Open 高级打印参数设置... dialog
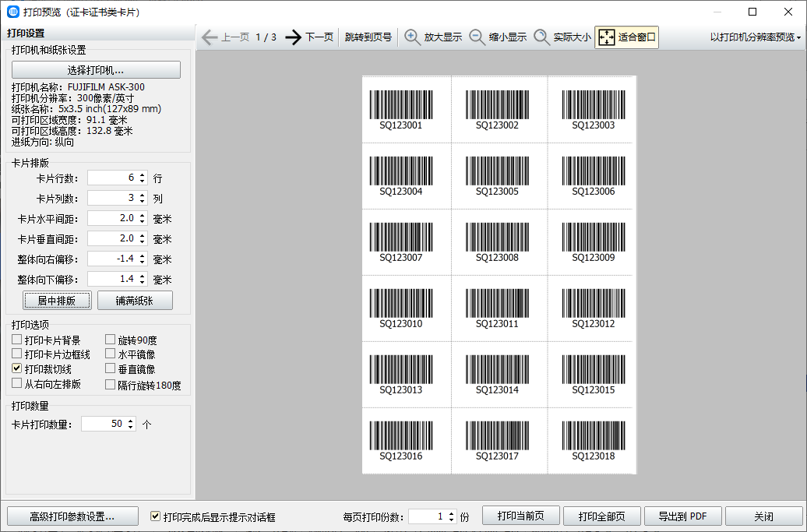 [72, 516]
